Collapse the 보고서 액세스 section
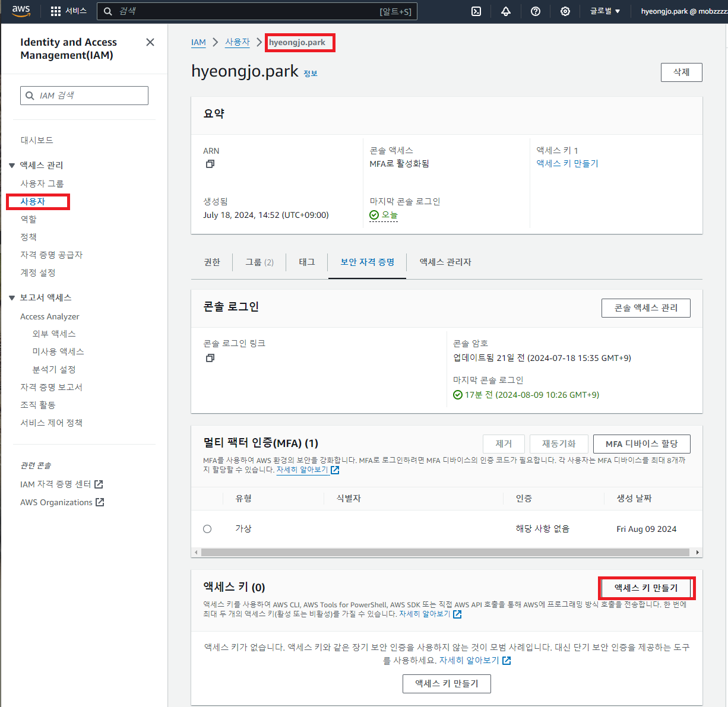The image size is (728, 707). pyautogui.click(x=12, y=298)
